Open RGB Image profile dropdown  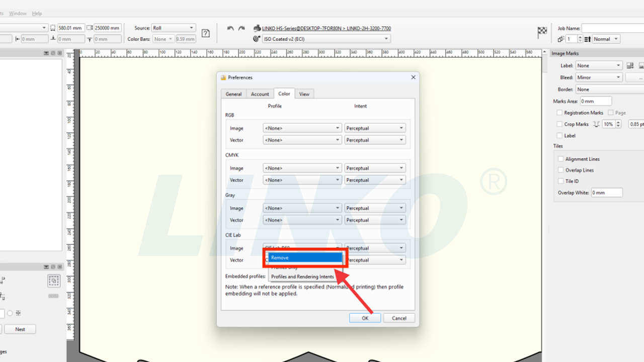point(302,128)
